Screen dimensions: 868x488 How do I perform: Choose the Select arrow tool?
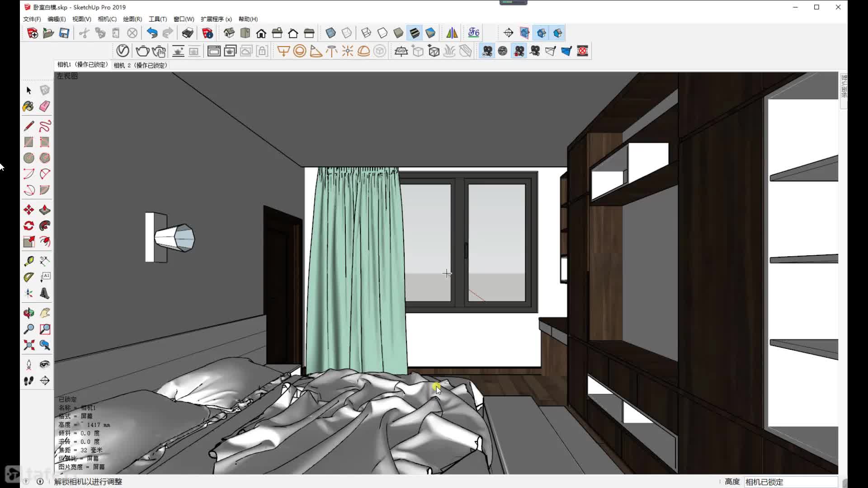[29, 90]
